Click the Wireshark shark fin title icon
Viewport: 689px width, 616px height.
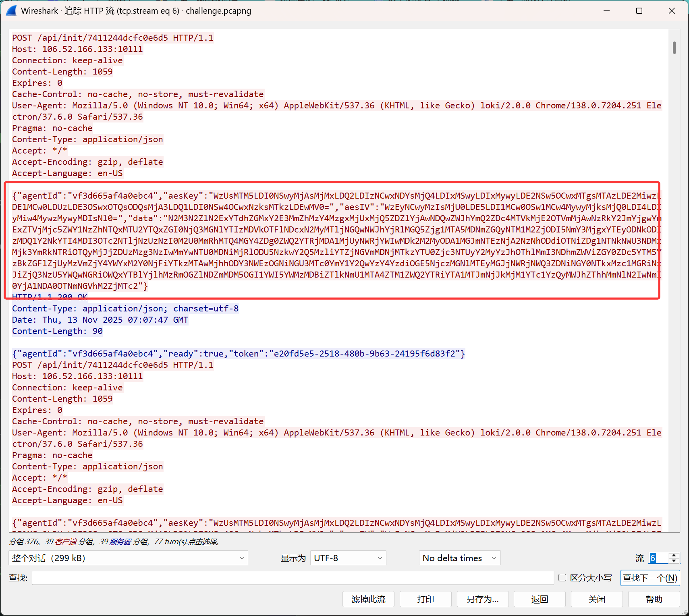point(11,11)
